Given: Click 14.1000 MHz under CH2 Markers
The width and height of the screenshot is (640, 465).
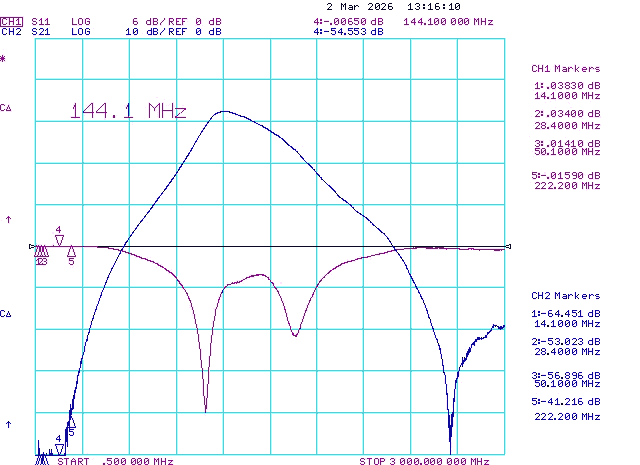Looking at the screenshot, I should [x=567, y=324].
